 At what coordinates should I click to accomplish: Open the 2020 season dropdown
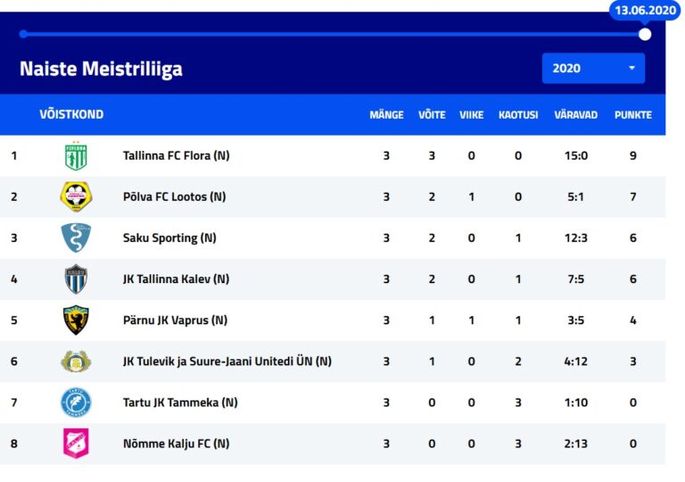tap(593, 68)
